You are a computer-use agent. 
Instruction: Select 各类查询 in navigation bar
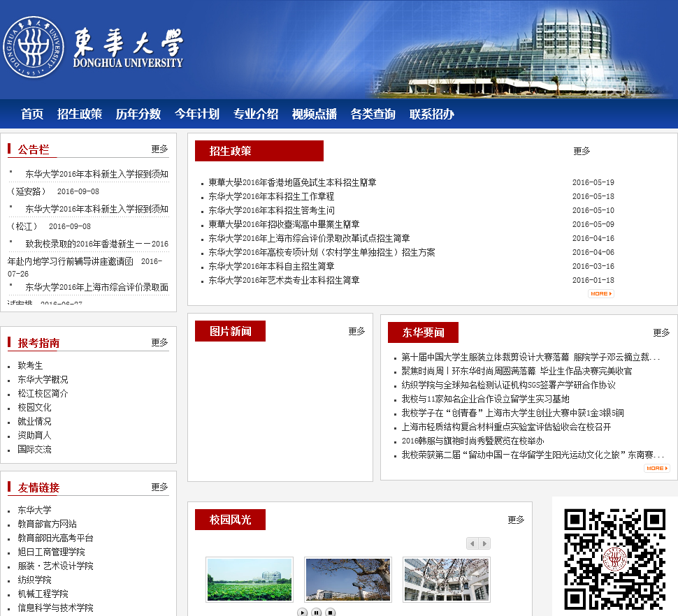pos(373,114)
